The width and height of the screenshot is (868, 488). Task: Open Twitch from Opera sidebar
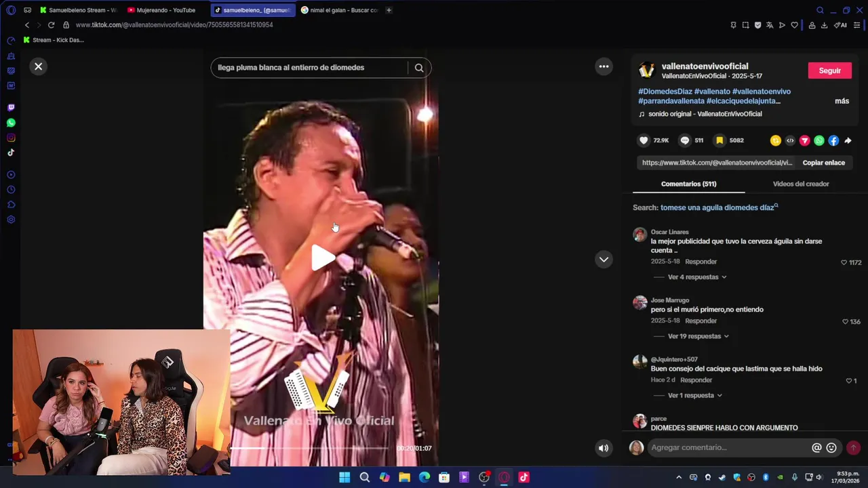pyautogui.click(x=11, y=108)
